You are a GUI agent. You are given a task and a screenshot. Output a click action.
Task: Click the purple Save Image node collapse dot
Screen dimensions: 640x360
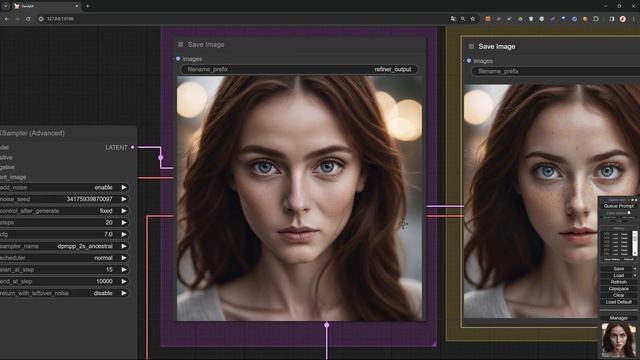point(180,44)
